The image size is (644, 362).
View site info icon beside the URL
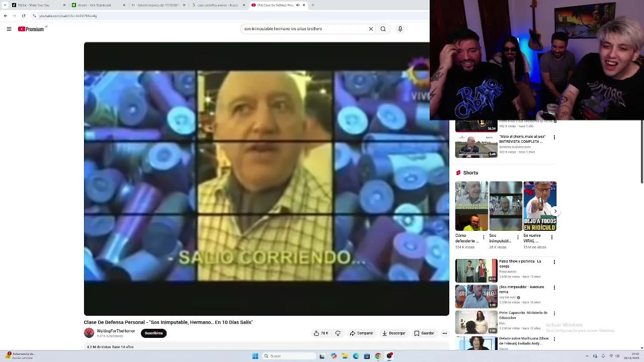(x=34, y=16)
